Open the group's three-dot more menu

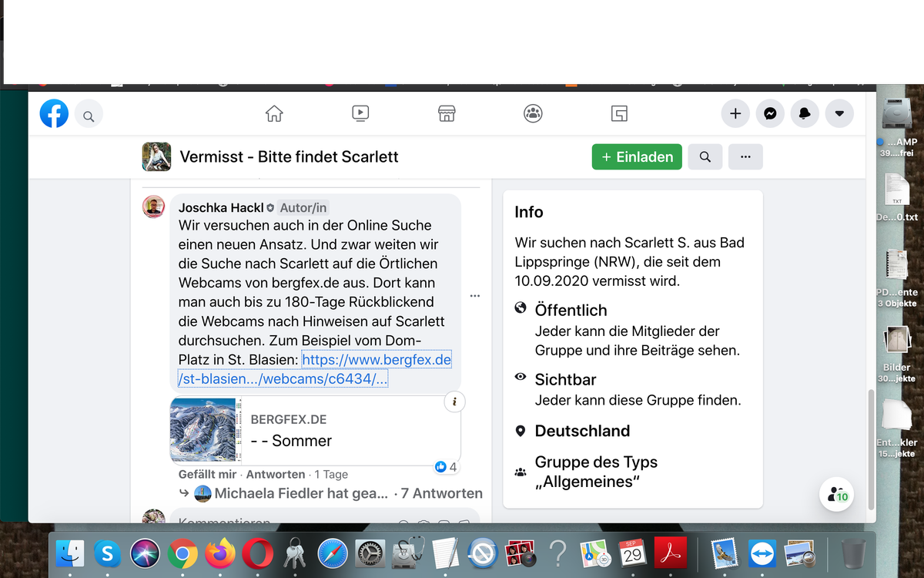[x=745, y=156]
